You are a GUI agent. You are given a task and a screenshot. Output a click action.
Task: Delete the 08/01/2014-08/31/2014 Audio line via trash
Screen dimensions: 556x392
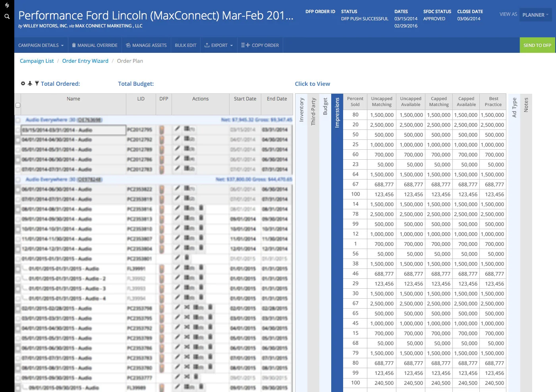click(x=201, y=208)
